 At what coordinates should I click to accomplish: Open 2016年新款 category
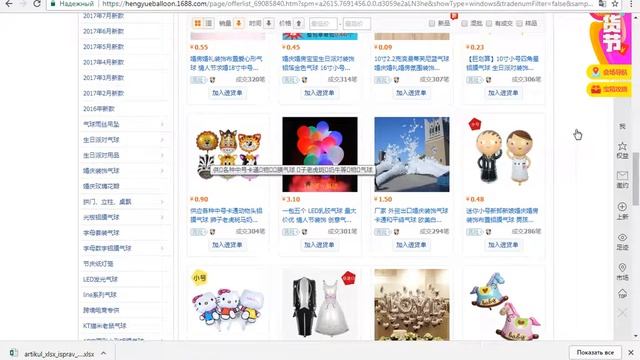coord(99,109)
